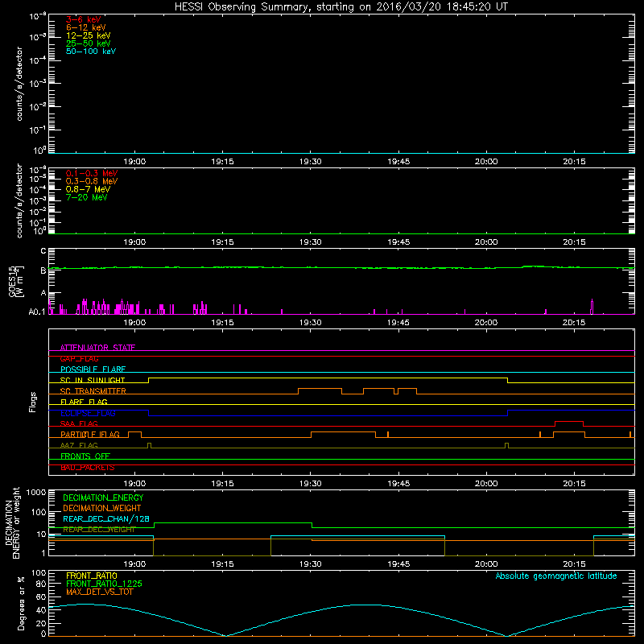This screenshot has height=644, width=644.
Task: Click the GOES15 axis label
Action: point(16,281)
